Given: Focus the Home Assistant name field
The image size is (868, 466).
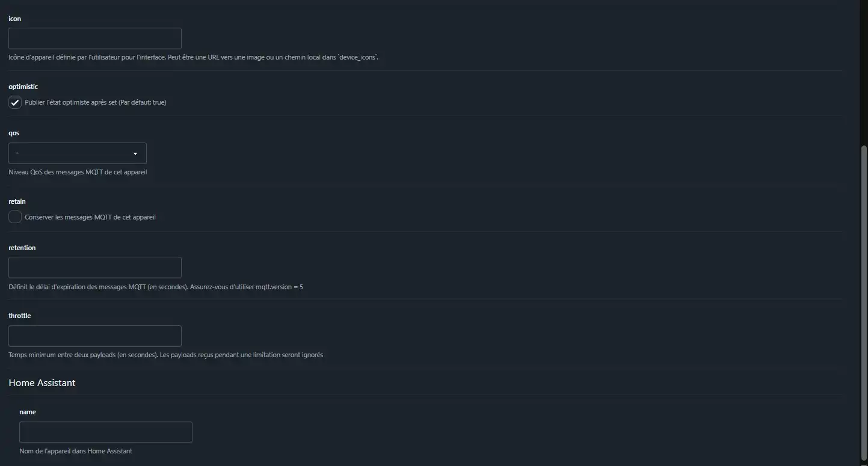Looking at the screenshot, I should [x=106, y=432].
